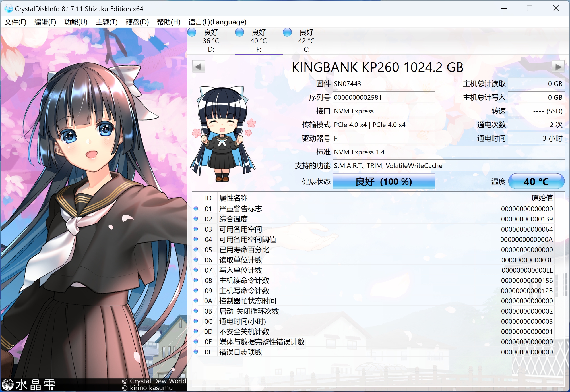Click the status dot beside 严重警告标志 attribute

(x=196, y=209)
